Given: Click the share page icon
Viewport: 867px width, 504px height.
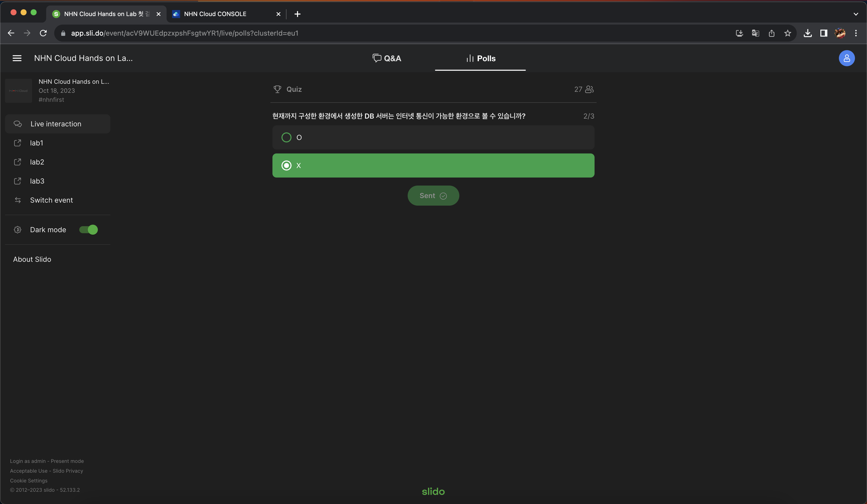Looking at the screenshot, I should (772, 33).
